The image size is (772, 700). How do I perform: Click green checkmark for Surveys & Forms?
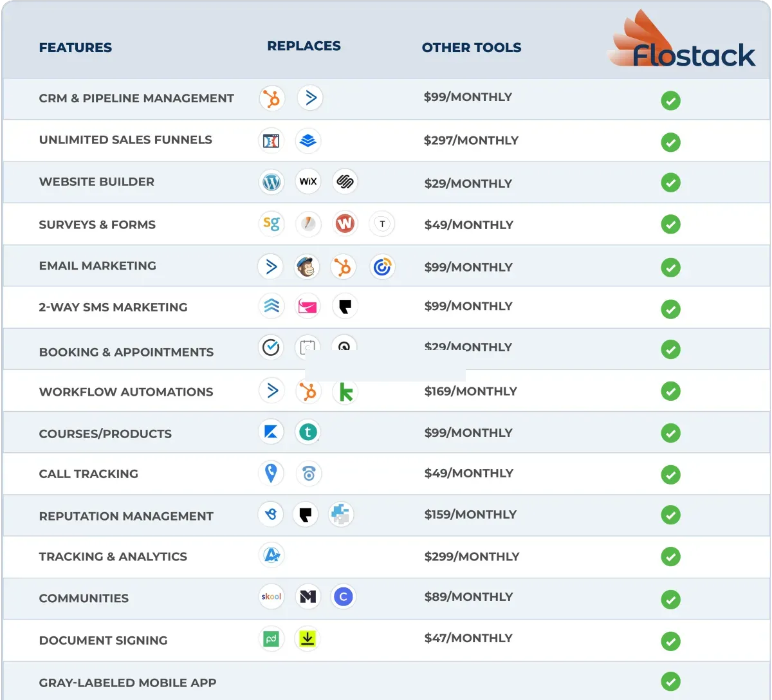tap(671, 225)
